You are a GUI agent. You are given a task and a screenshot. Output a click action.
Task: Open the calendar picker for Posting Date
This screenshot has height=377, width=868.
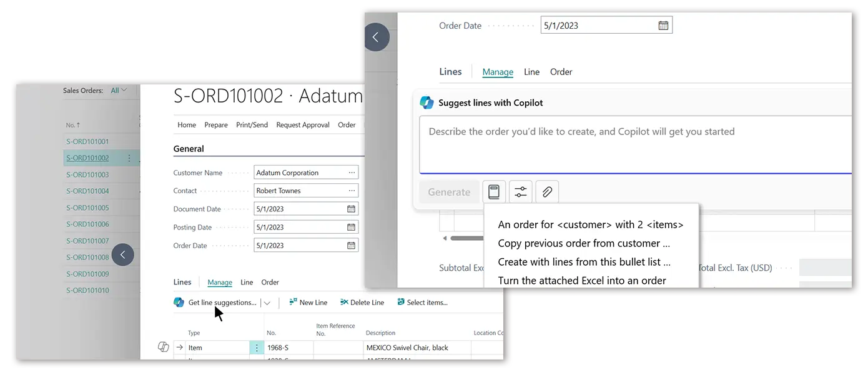click(351, 227)
